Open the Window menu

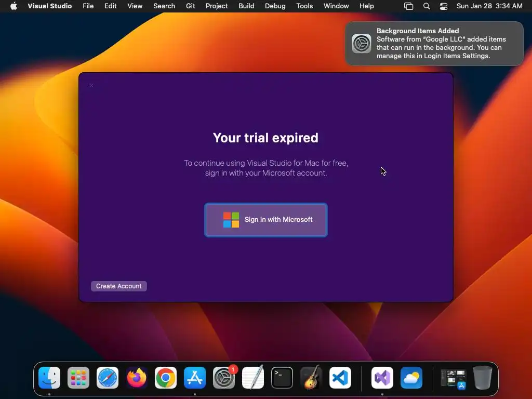click(x=336, y=6)
